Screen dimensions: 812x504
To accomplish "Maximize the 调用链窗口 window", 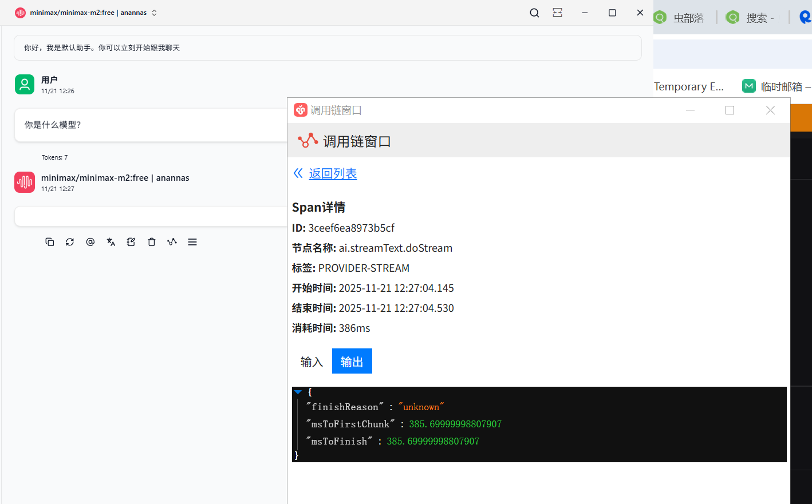I will click(x=730, y=110).
